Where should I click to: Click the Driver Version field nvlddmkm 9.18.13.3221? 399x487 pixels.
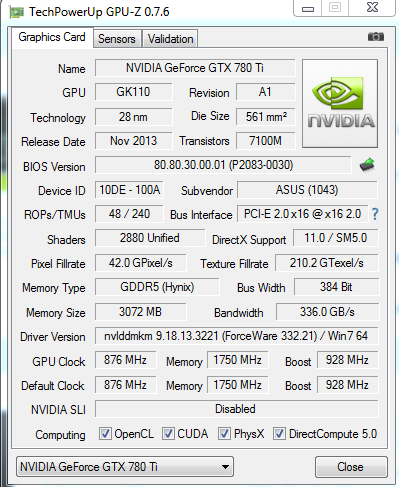[237, 336]
